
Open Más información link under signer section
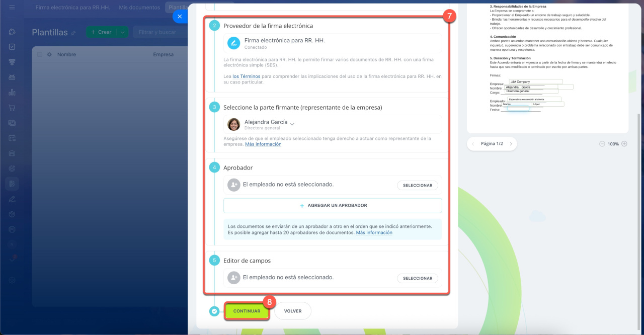263,144
